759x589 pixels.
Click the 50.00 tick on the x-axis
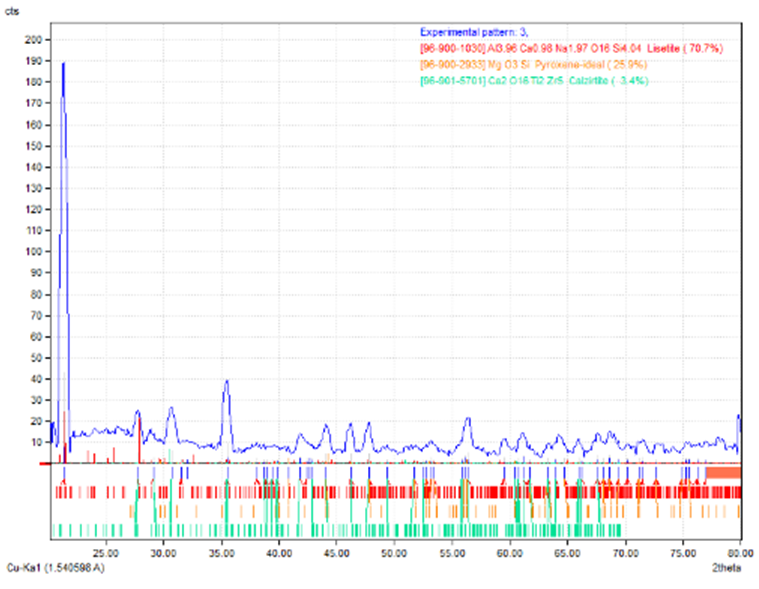pos(394,549)
